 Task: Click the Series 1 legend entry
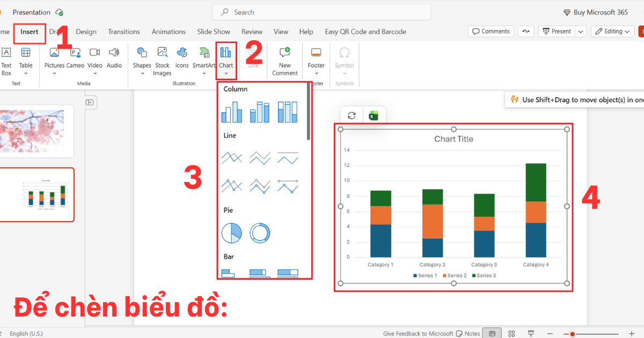pyautogui.click(x=425, y=276)
